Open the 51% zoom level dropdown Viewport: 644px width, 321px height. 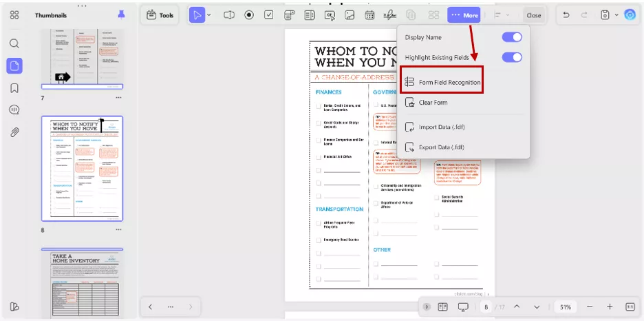pos(566,307)
